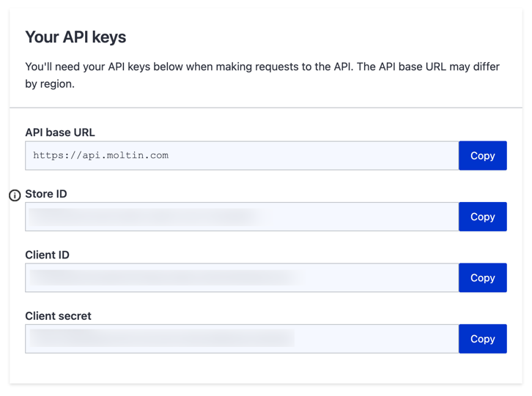Click the info icon beside Store ID
532x396 pixels.
pos(15,195)
